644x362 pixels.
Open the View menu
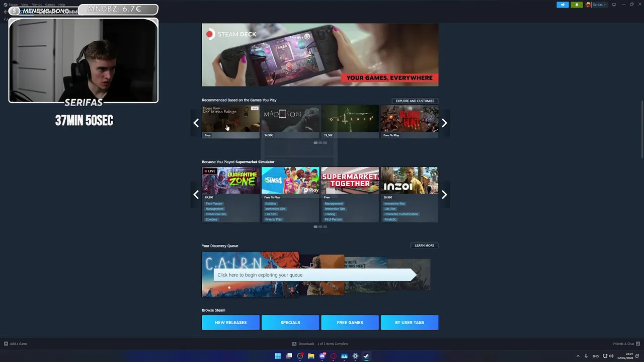24,5
